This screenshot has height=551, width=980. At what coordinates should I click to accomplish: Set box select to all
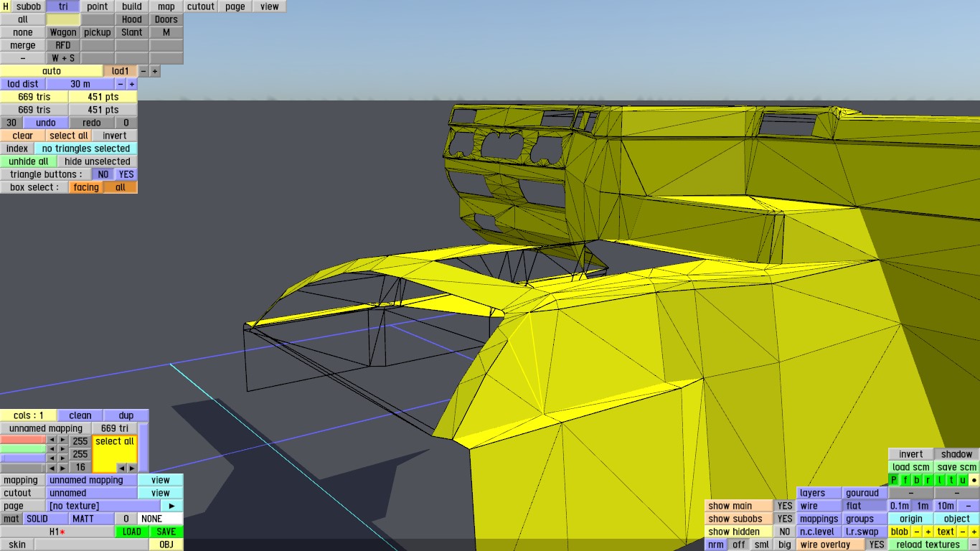tap(121, 187)
